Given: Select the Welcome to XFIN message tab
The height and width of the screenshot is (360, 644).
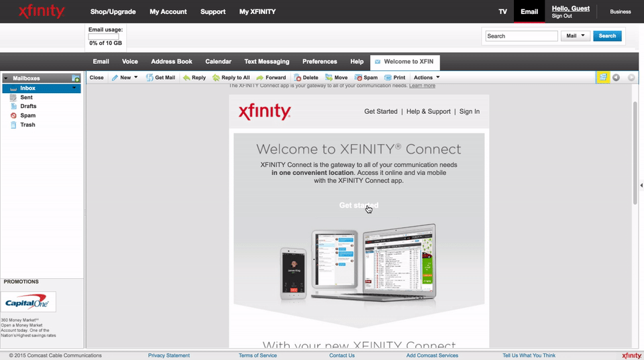Looking at the screenshot, I should point(405,62).
